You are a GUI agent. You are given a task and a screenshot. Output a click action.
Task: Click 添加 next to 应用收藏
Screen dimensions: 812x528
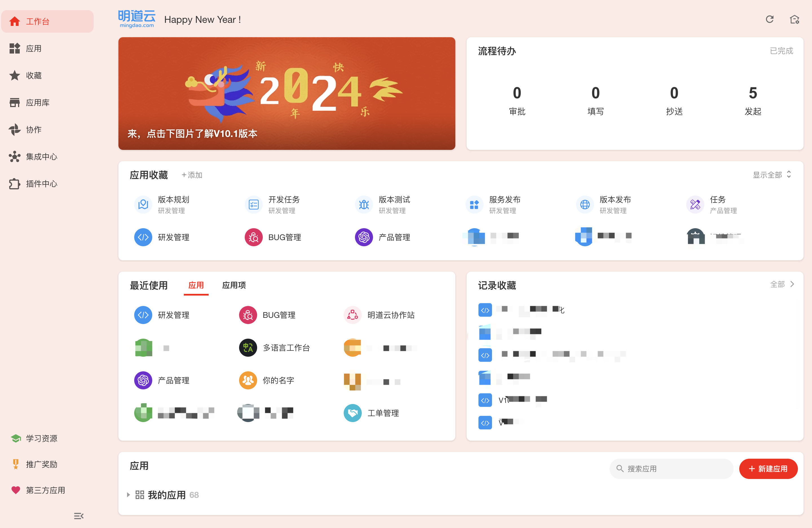(x=192, y=175)
